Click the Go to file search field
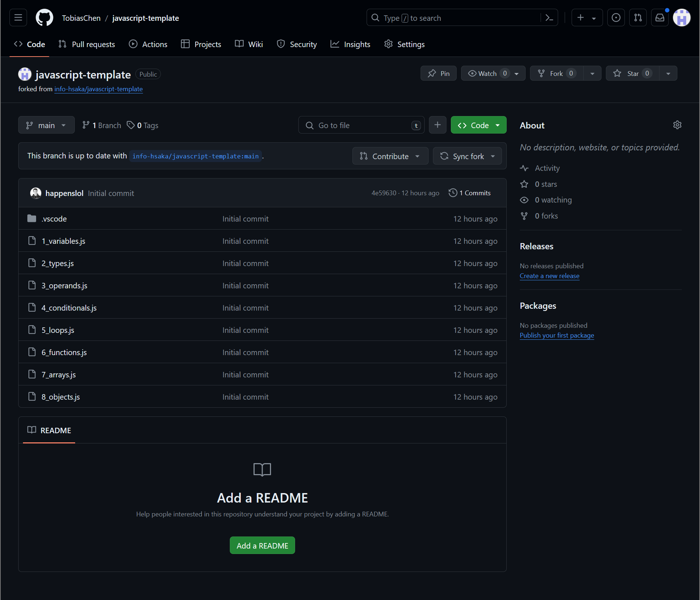 (361, 125)
